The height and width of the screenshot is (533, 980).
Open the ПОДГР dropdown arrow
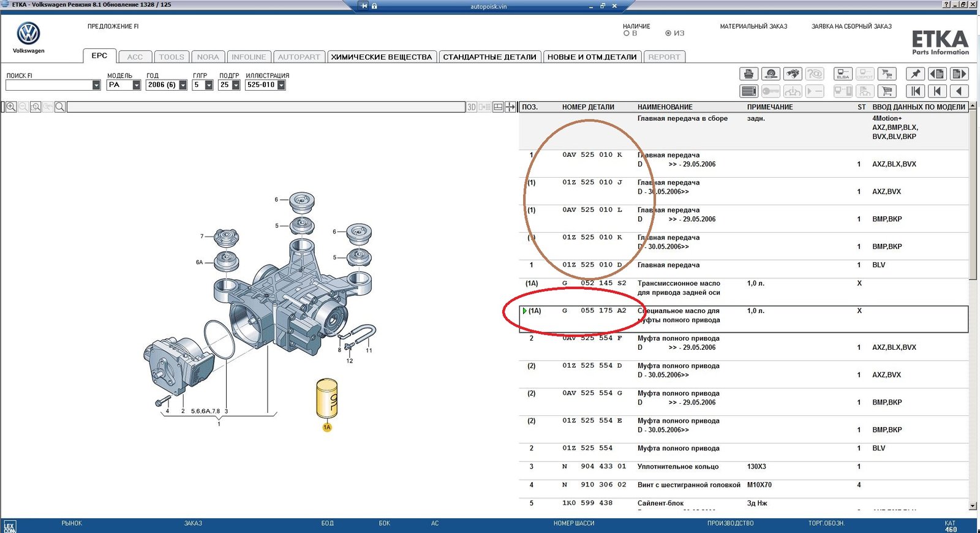[x=236, y=85]
